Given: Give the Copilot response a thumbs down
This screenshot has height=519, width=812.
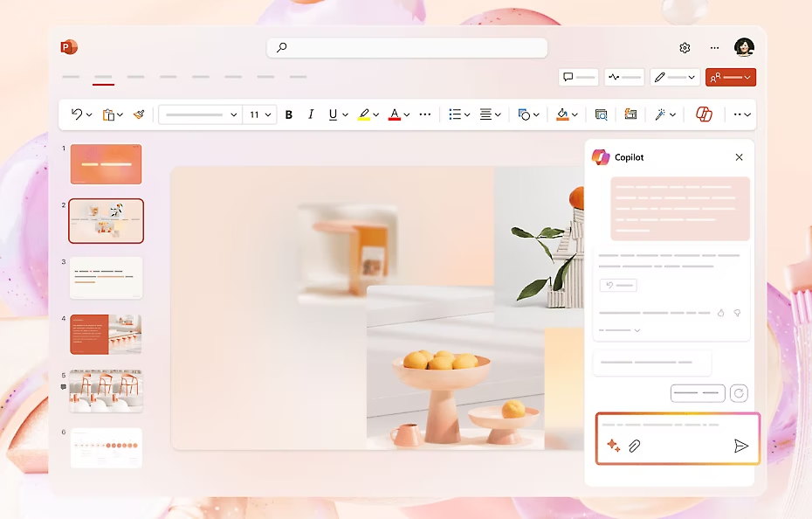Looking at the screenshot, I should [737, 313].
